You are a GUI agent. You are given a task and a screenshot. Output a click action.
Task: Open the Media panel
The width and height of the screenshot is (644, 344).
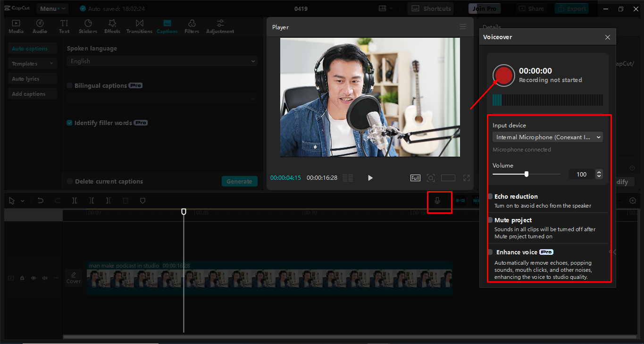pos(16,26)
